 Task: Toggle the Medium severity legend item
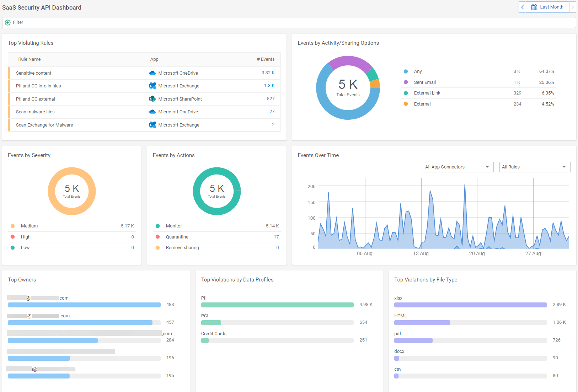[29, 226]
